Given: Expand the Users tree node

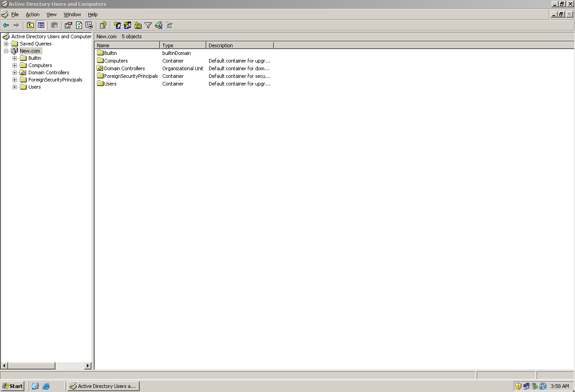Looking at the screenshot, I should click(14, 87).
